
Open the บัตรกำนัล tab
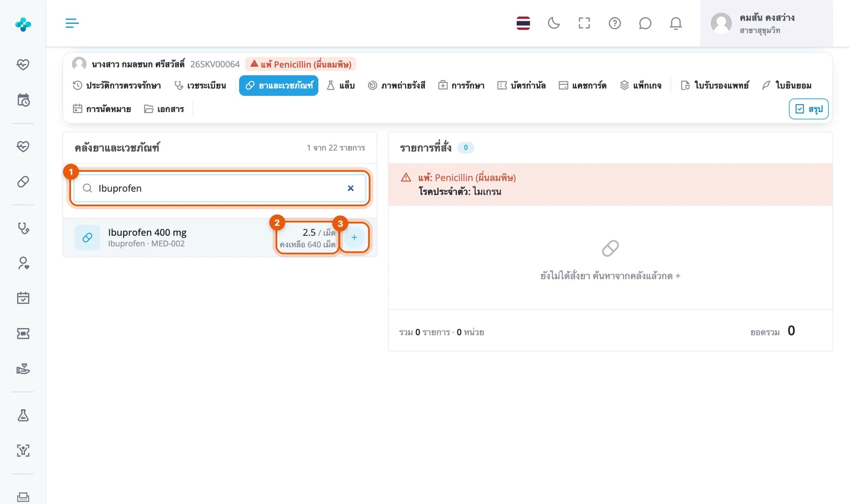pos(521,85)
